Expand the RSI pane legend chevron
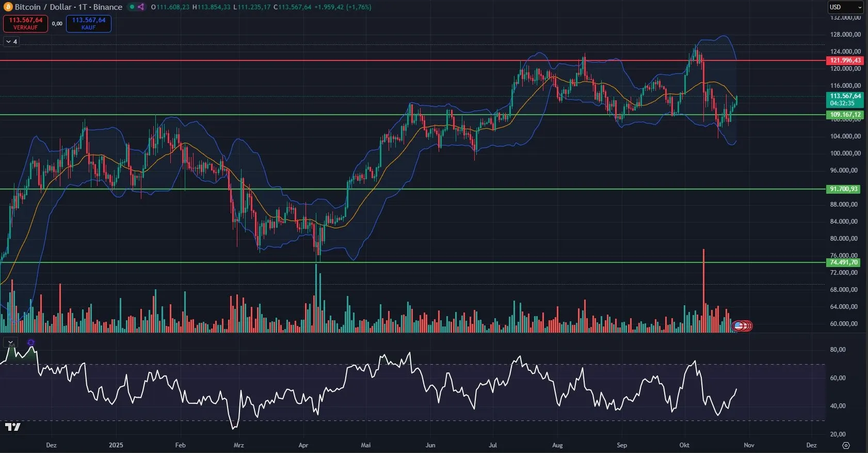The height and width of the screenshot is (453, 868). pos(10,342)
